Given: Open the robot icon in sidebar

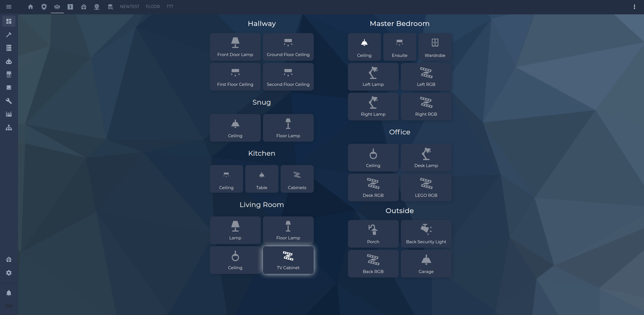Looking at the screenshot, I should (9, 61).
